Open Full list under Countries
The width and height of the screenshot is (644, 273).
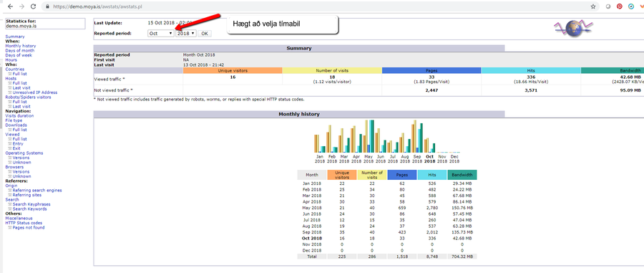[x=20, y=74]
